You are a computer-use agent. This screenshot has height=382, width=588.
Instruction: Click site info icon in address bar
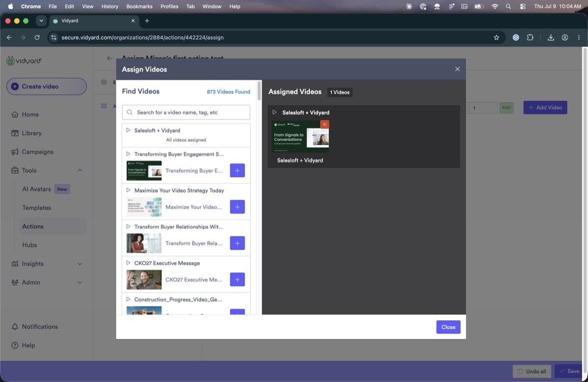pos(54,37)
